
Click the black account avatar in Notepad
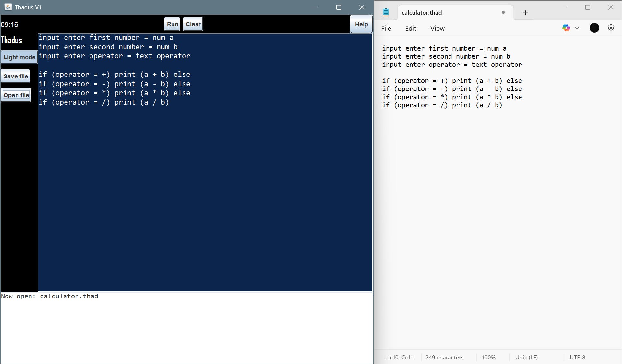594,28
